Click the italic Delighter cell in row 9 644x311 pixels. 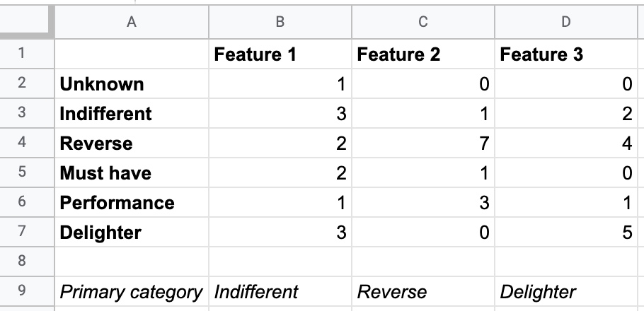[566, 291]
